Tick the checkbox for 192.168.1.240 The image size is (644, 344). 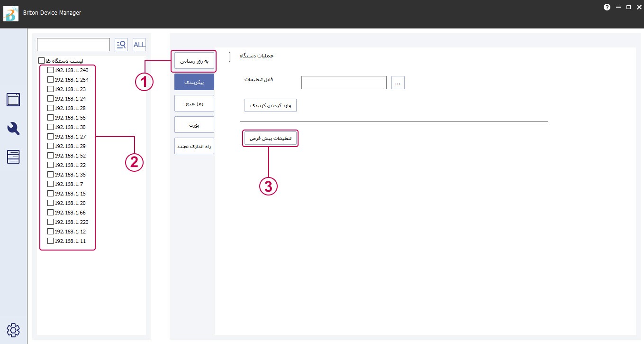pyautogui.click(x=50, y=70)
